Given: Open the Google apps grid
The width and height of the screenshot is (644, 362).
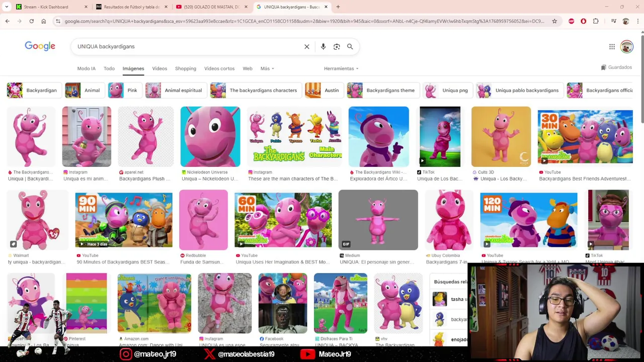Looking at the screenshot, I should click(x=612, y=47).
